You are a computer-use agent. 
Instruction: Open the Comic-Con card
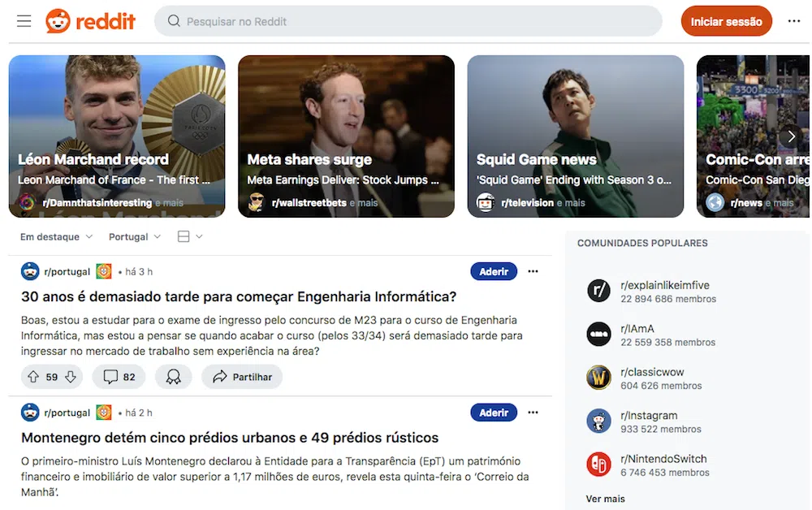click(753, 136)
